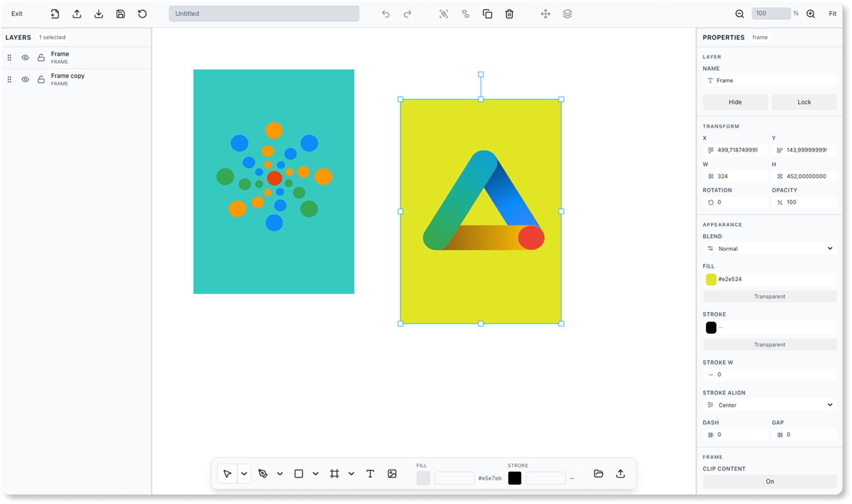The height and width of the screenshot is (504, 852).
Task: Select the Frame tool
Action: click(335, 473)
